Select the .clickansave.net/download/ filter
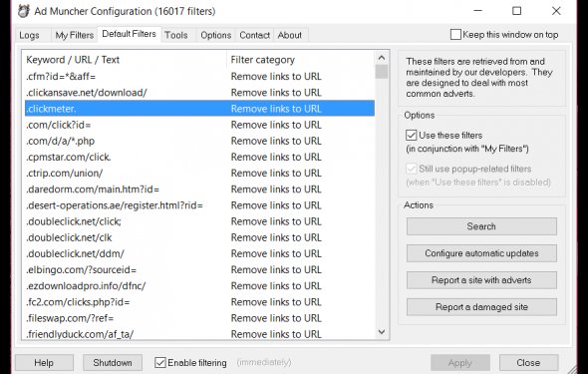Screen dimensions: 588x374 tap(199, 93)
